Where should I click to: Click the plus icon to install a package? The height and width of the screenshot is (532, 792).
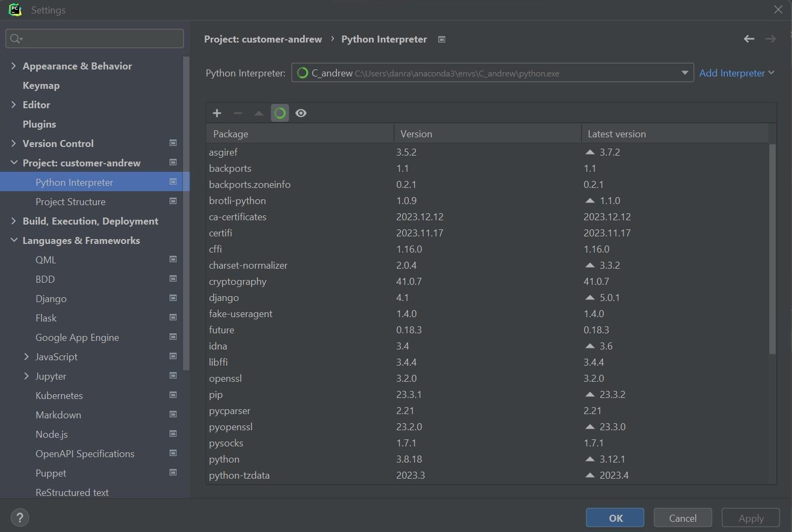(x=217, y=113)
